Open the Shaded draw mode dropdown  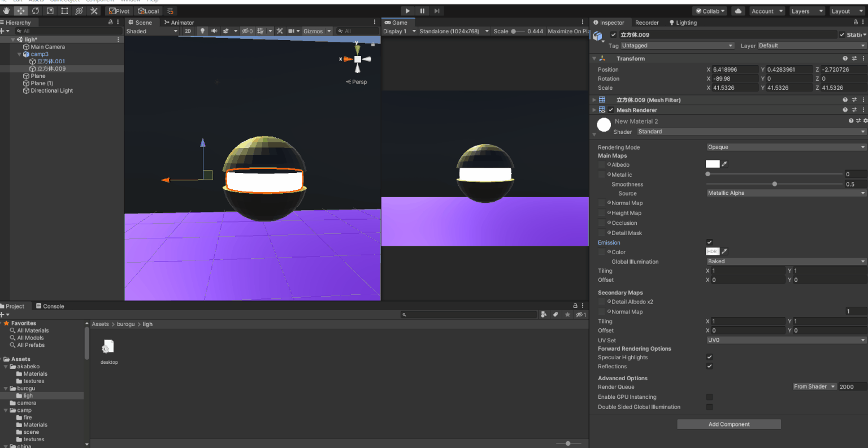(150, 31)
